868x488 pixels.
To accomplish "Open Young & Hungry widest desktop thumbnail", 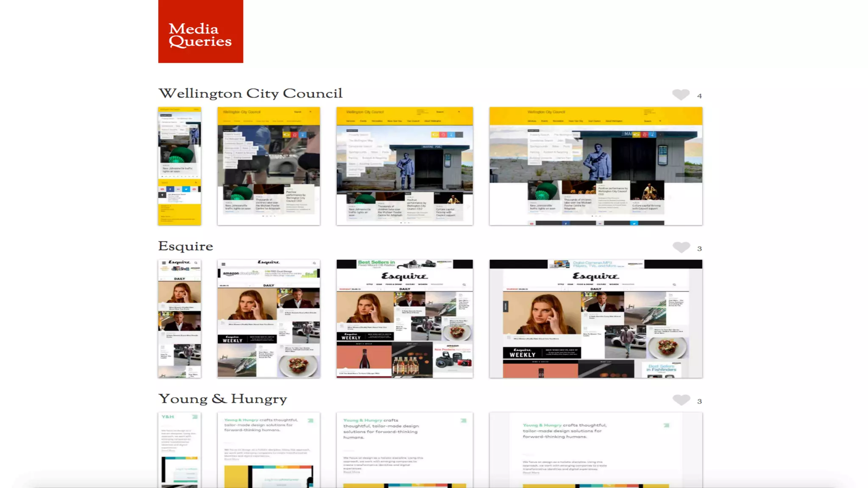I will pyautogui.click(x=595, y=450).
